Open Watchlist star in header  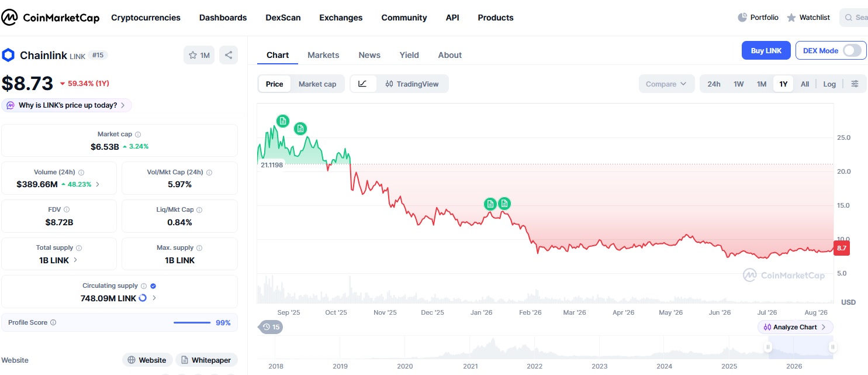tap(791, 18)
